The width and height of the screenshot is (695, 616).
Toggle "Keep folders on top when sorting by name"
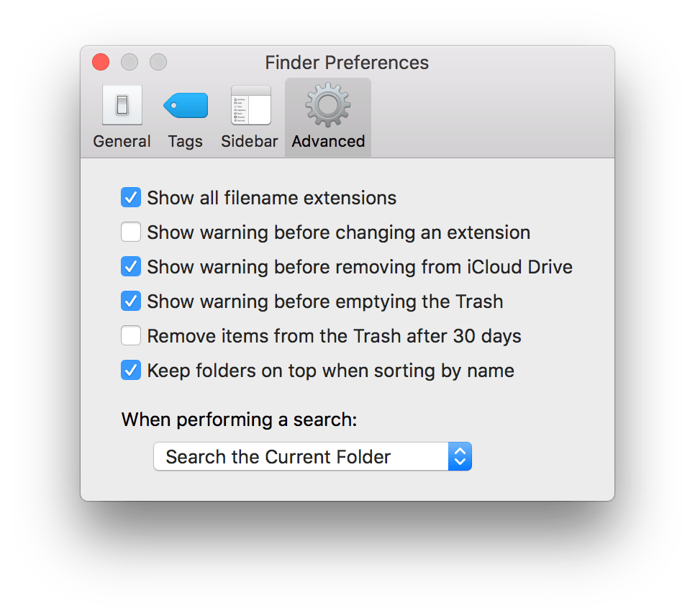point(130,370)
